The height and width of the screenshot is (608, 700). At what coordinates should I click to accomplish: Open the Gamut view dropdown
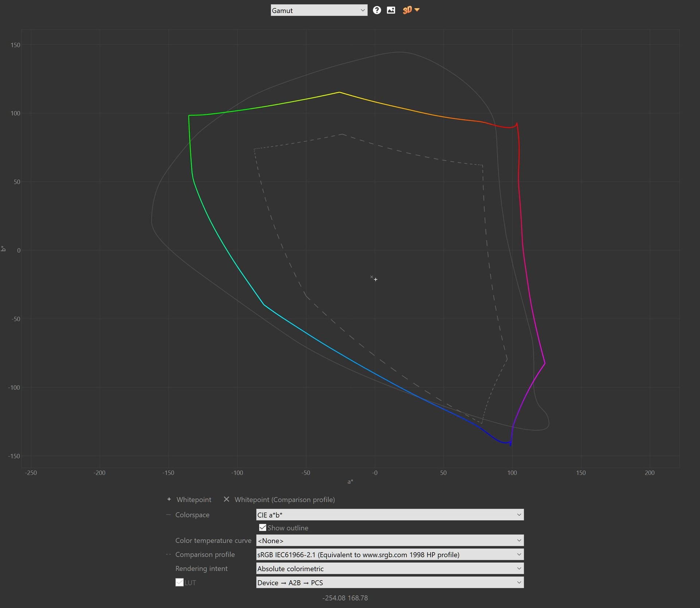(x=319, y=10)
